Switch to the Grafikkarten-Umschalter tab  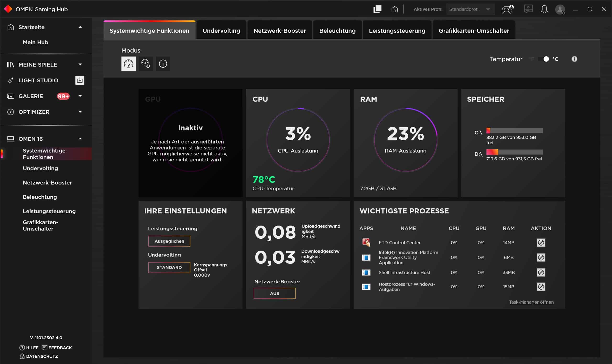pos(474,31)
